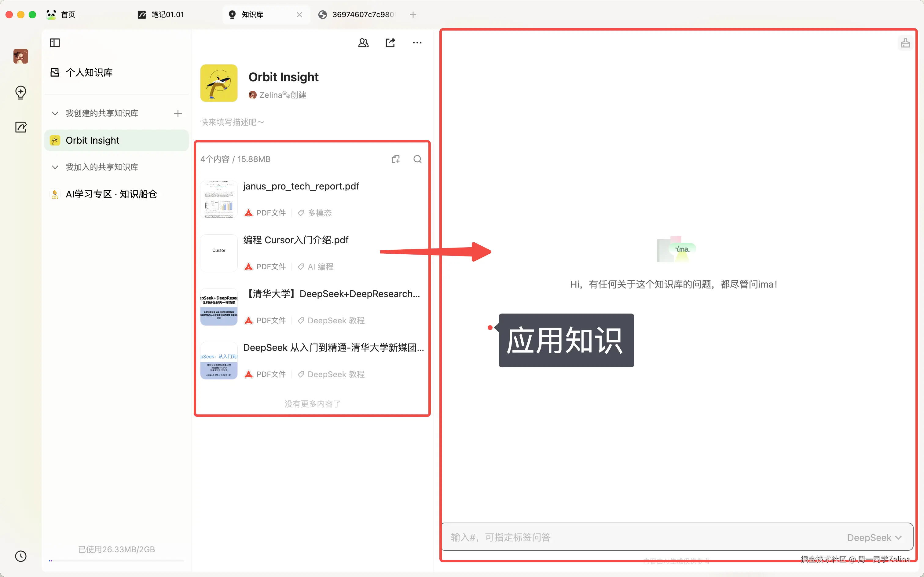This screenshot has height=577, width=924.
Task: Open your profile avatar in the left rail
Action: coord(20,56)
